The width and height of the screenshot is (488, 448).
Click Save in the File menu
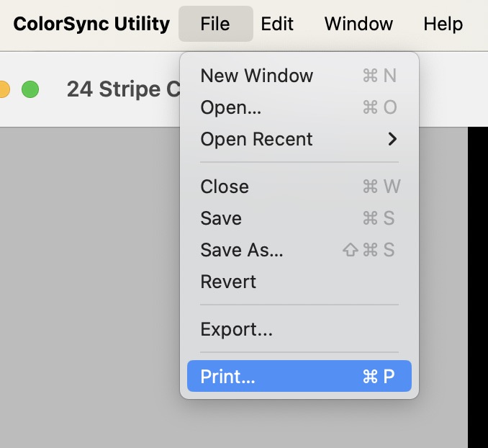221,218
